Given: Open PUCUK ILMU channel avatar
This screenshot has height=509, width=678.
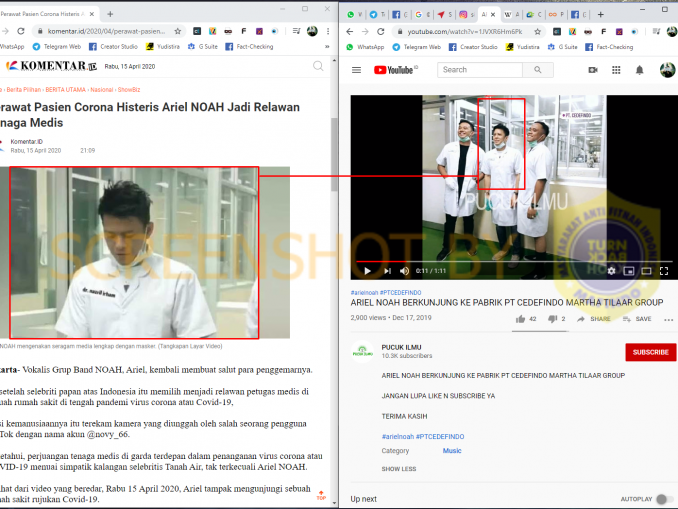Looking at the screenshot, I should pyautogui.click(x=362, y=352).
